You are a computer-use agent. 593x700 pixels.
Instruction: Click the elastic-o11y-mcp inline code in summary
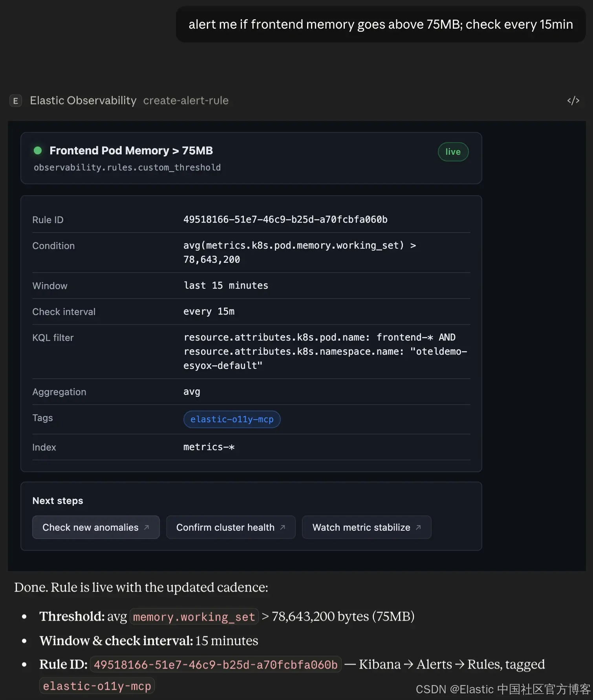tap(97, 686)
